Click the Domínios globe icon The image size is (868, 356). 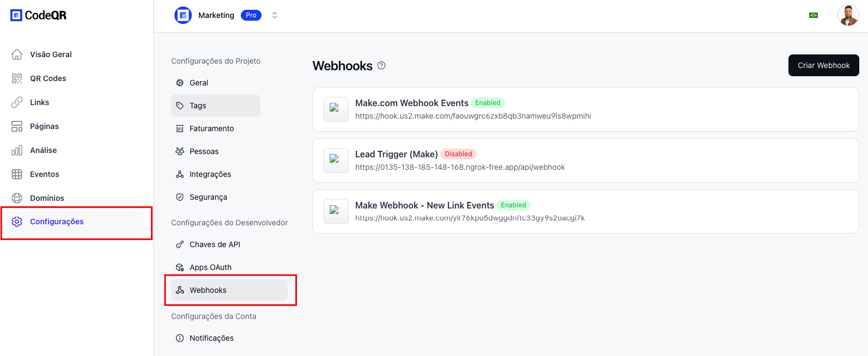point(17,198)
